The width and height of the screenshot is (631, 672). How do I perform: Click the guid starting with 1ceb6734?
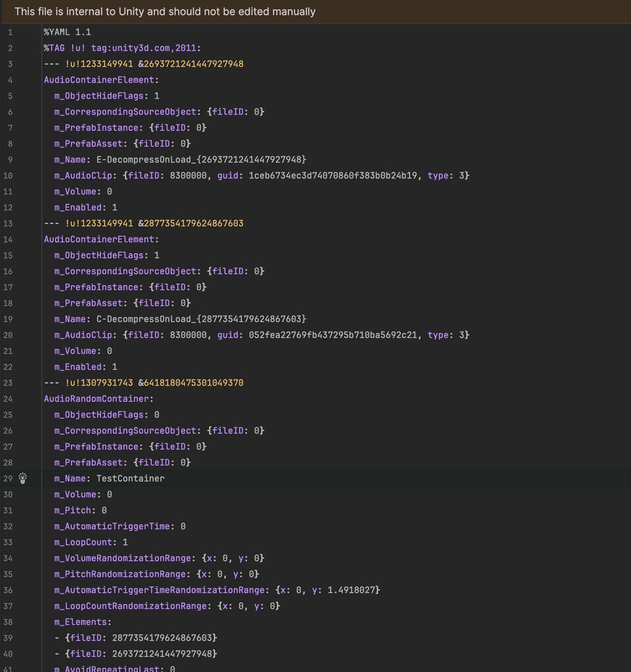333,176
